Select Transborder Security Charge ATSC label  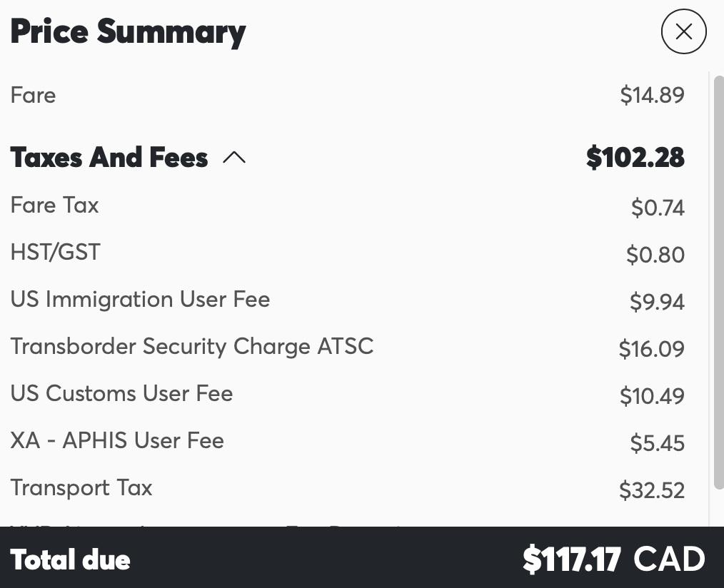[191, 346]
